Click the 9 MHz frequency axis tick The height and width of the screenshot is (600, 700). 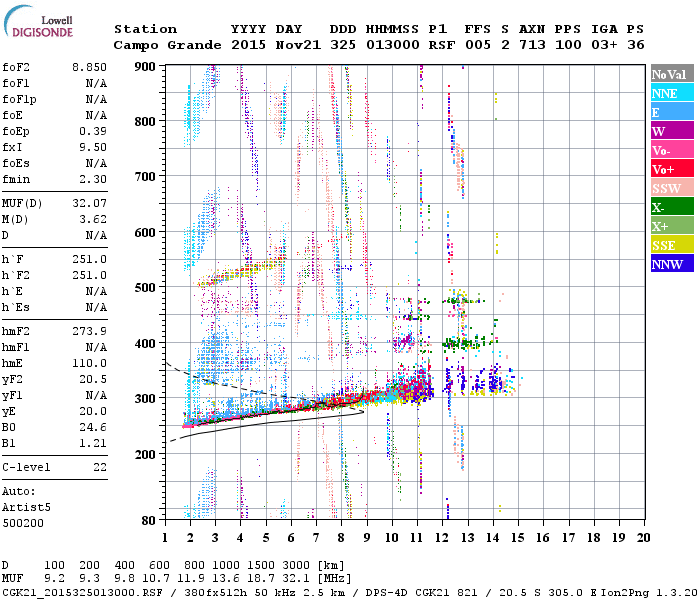367,537
